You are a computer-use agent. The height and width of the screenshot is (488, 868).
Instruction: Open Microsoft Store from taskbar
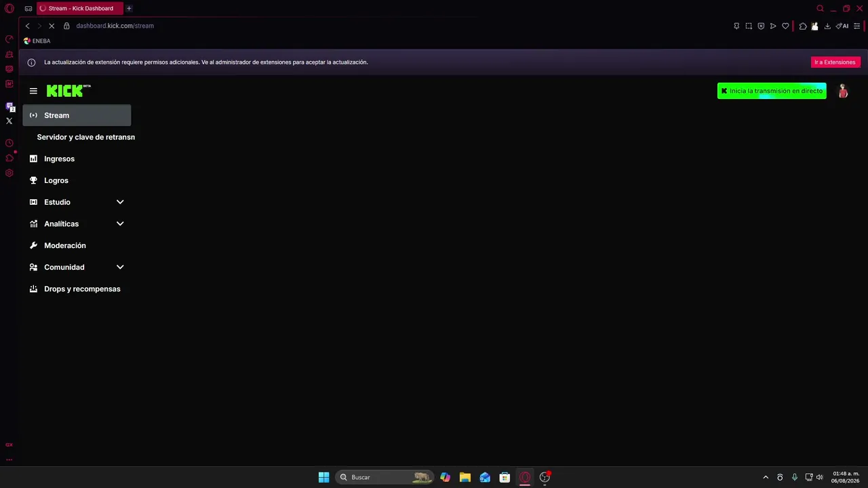coord(505,477)
